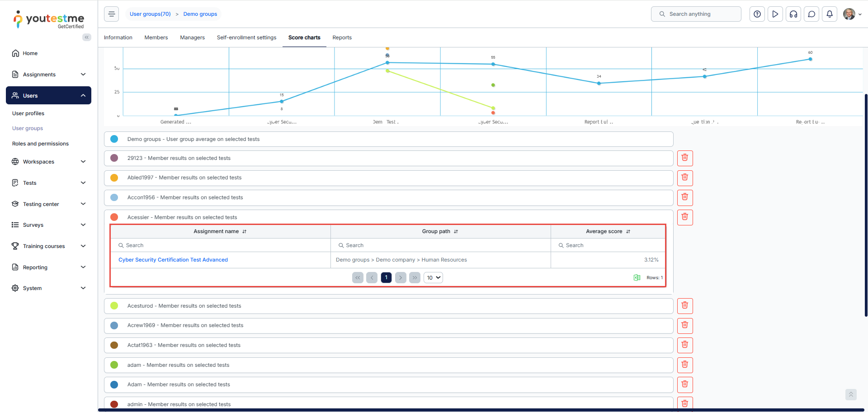The width and height of the screenshot is (868, 412).
Task: Open the headset support icon
Action: point(793,14)
